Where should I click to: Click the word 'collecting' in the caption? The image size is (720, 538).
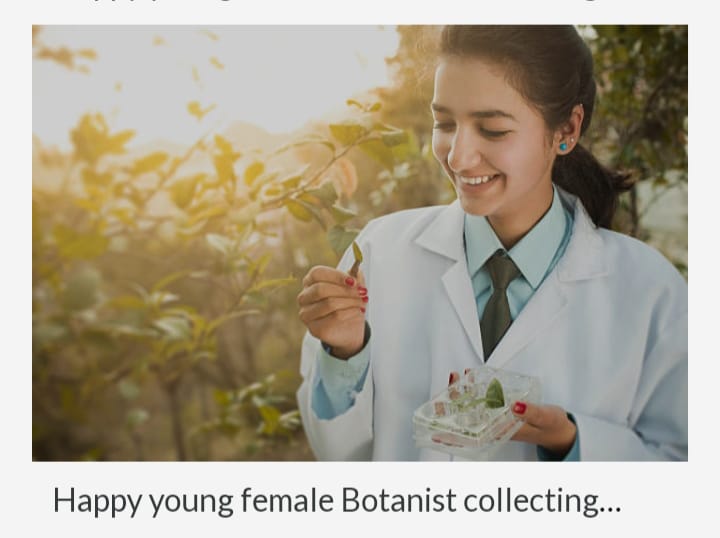(x=530, y=501)
